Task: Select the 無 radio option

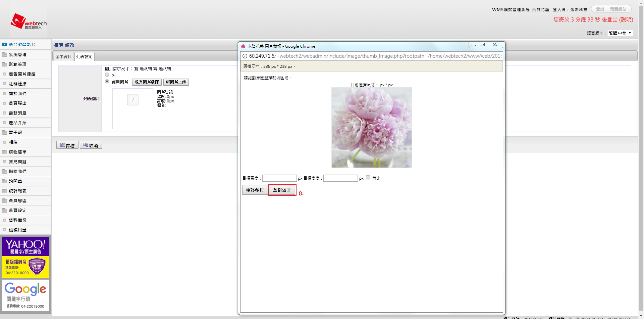Action: coord(107,75)
